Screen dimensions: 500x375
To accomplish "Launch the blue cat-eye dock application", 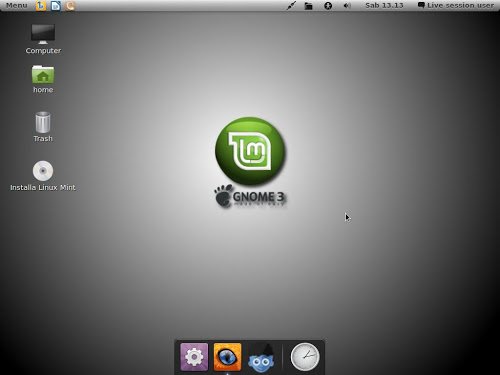I will (x=227, y=357).
